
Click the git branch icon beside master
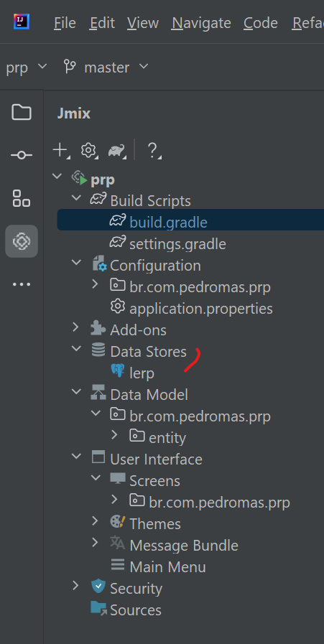pos(70,66)
